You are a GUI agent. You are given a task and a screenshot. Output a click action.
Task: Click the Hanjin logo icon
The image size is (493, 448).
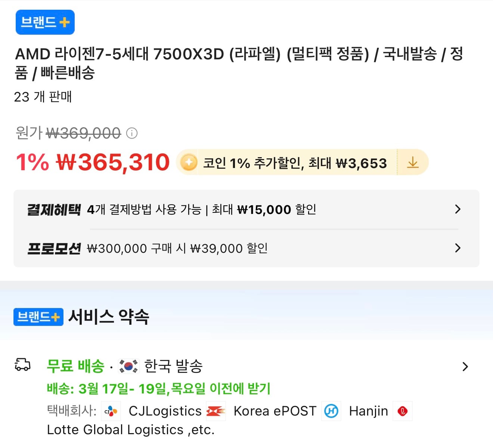[x=331, y=411]
